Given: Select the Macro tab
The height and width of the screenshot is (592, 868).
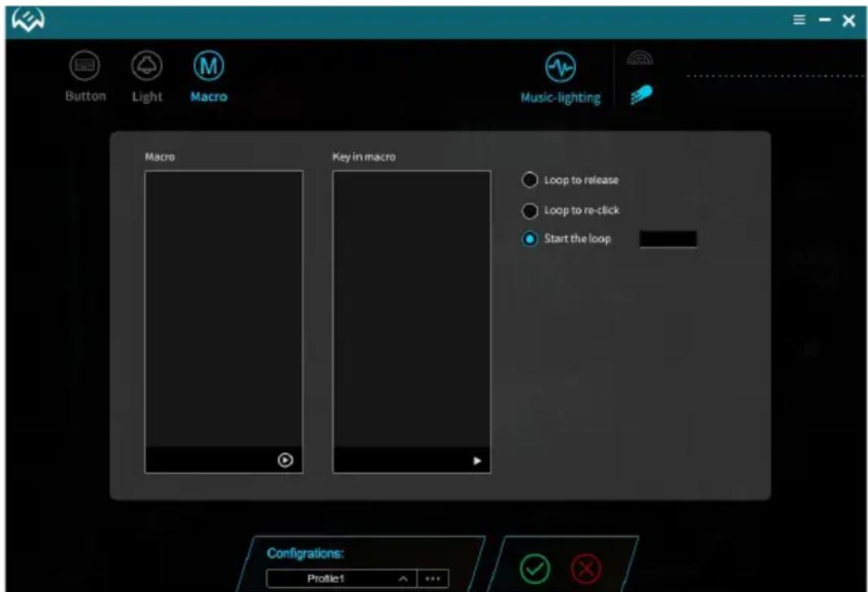Looking at the screenshot, I should pos(209,76).
